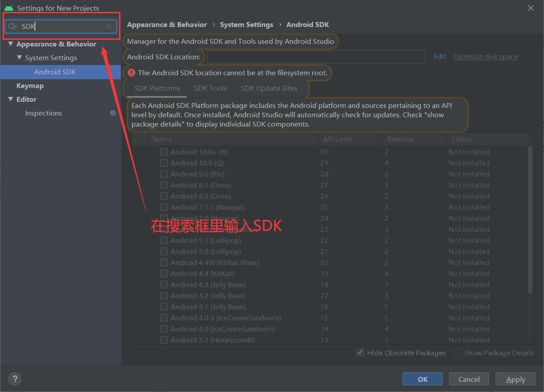Click the Android SDK Location input field
This screenshot has height=392, width=544.
point(316,57)
